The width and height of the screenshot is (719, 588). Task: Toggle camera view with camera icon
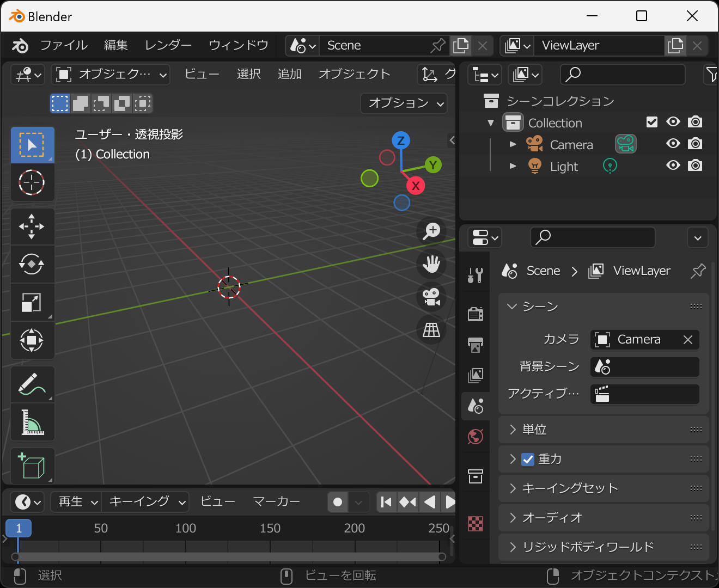tap(431, 297)
